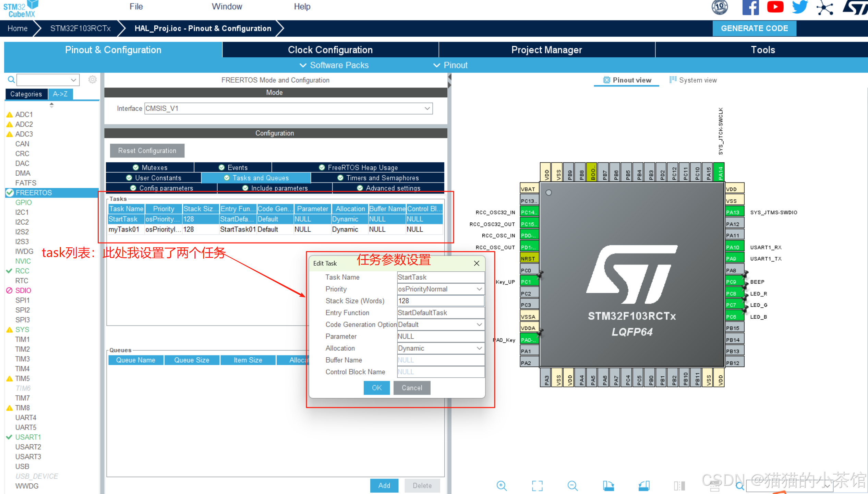Click the search magnifier icon above Categories
Screen dimensions: 868x494
pos(11,80)
